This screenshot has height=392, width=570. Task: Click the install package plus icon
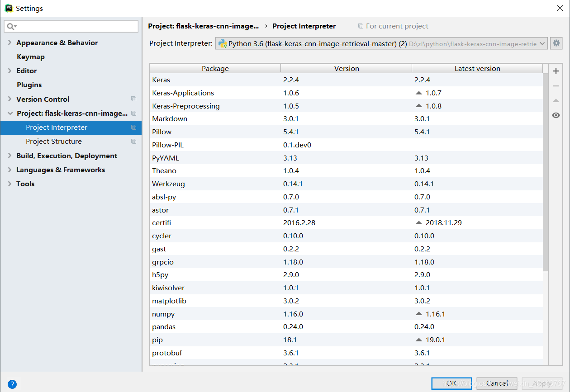556,71
